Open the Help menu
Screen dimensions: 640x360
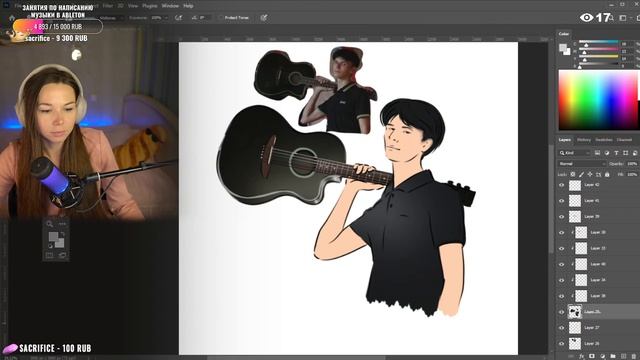[x=188, y=6]
